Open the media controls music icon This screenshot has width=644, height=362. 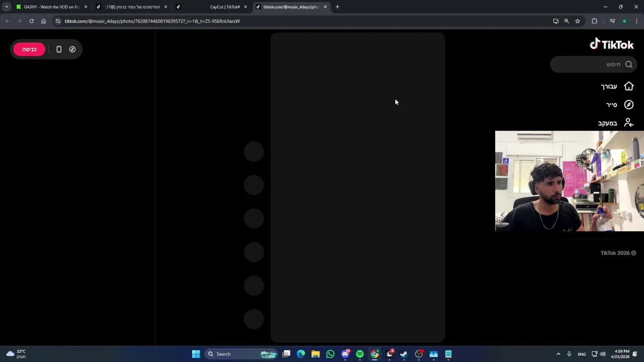[x=612, y=21]
